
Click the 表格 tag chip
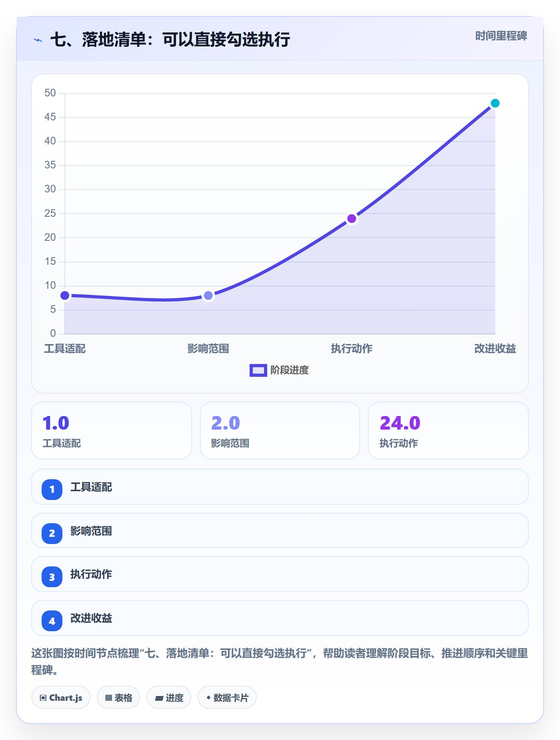[x=118, y=698]
